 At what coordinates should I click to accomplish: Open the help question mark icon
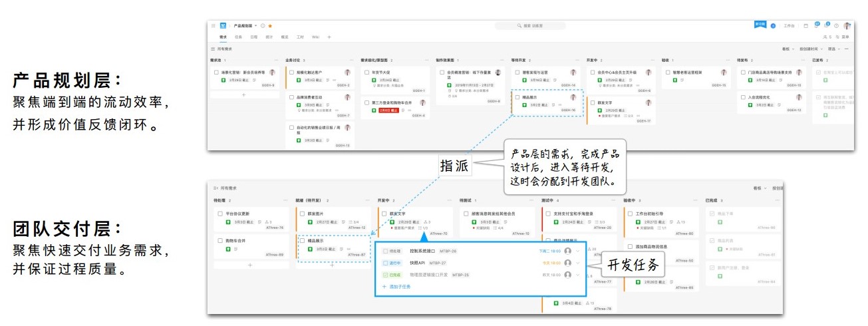(836, 26)
